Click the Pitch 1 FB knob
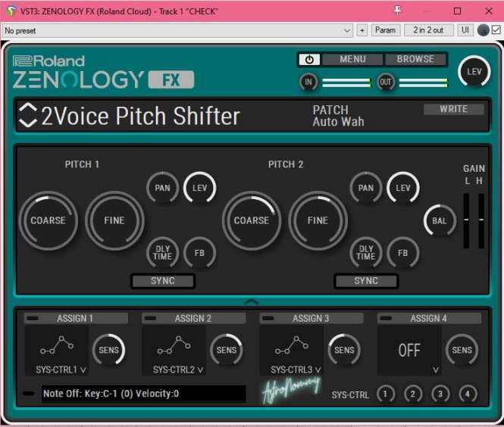Image resolution: width=504 pixels, height=427 pixels. (x=199, y=253)
